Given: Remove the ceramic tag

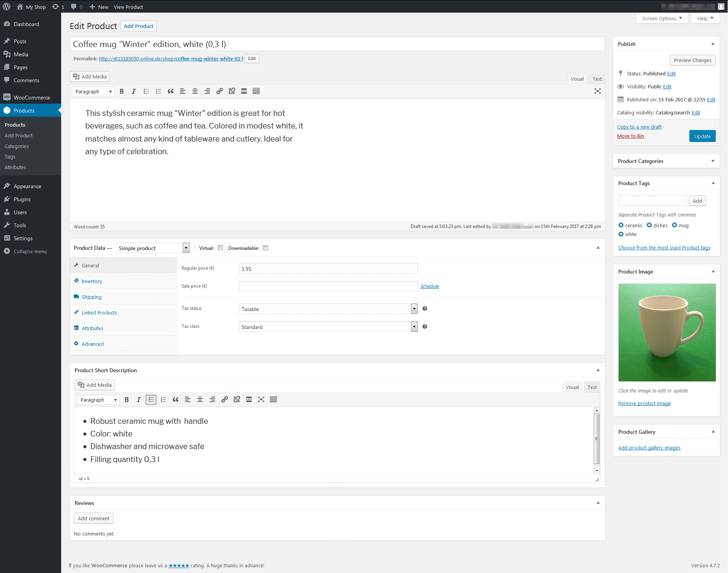Looking at the screenshot, I should (x=621, y=225).
